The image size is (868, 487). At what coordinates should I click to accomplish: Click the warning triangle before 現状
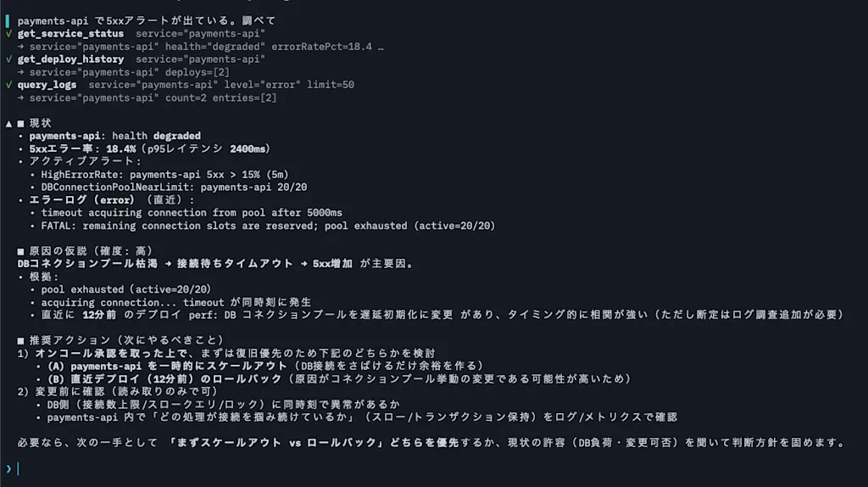click(x=8, y=124)
